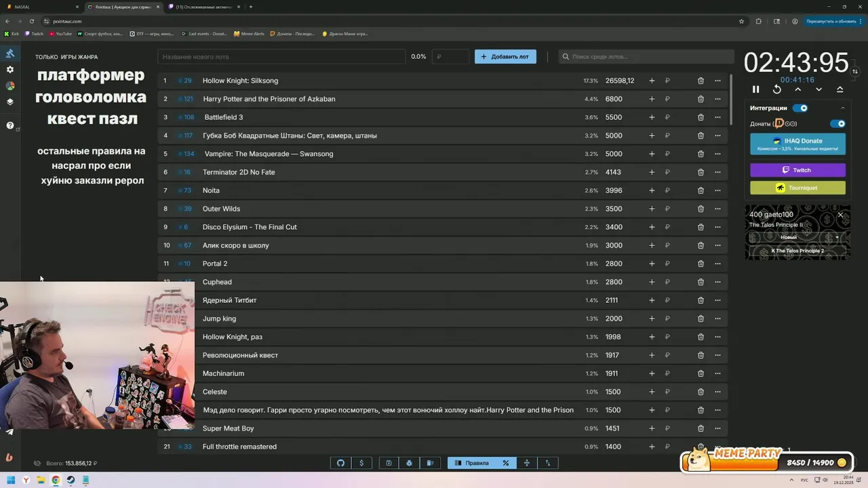Image resolution: width=868 pixels, height=488 pixels.
Task: Add amount plus for Hollow Knight: Silksong
Action: (652, 81)
